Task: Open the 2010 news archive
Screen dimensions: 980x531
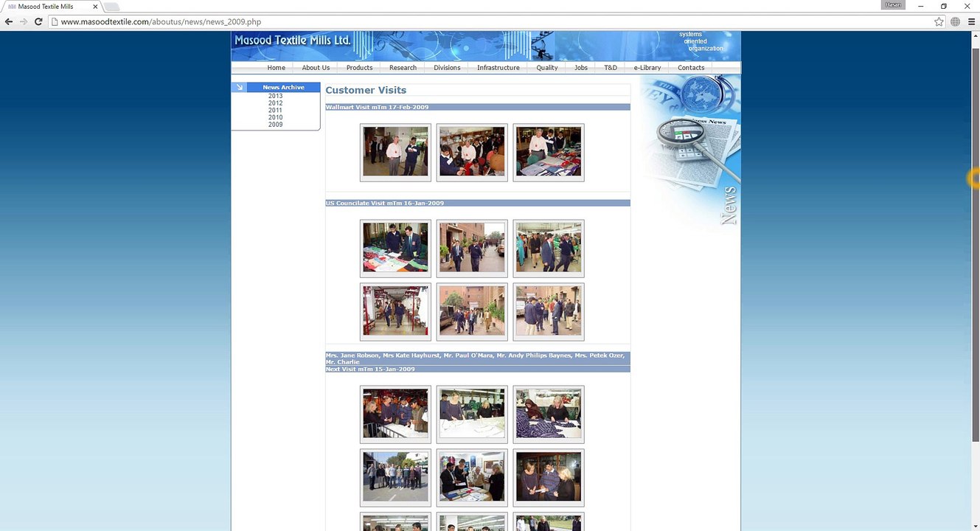Action: click(x=276, y=117)
